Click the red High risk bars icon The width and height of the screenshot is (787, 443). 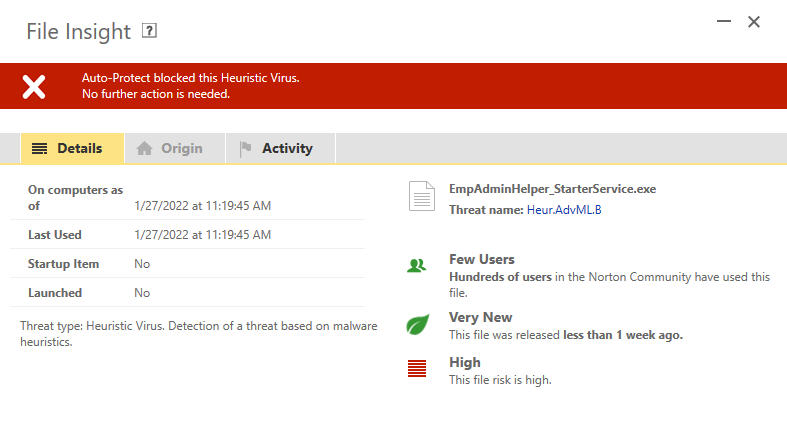pyautogui.click(x=417, y=368)
